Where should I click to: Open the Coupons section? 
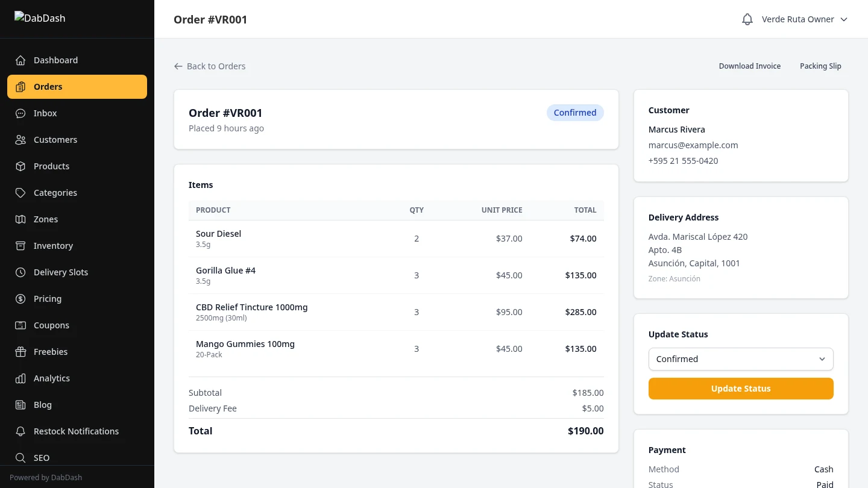coord(51,325)
